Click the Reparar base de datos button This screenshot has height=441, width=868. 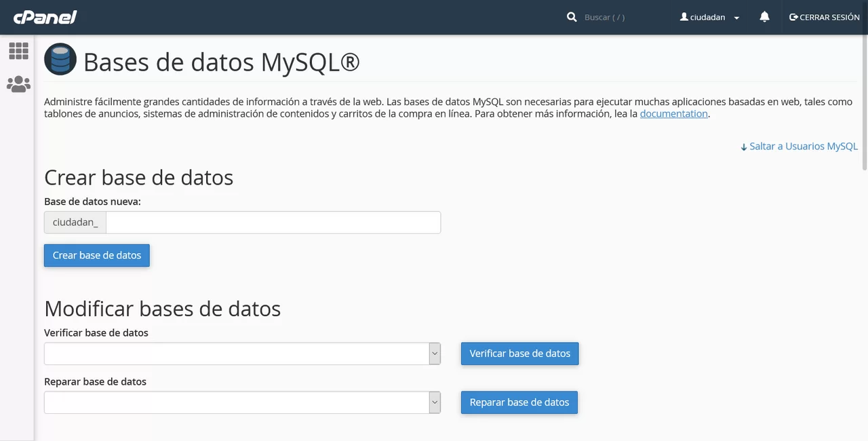[x=519, y=402]
